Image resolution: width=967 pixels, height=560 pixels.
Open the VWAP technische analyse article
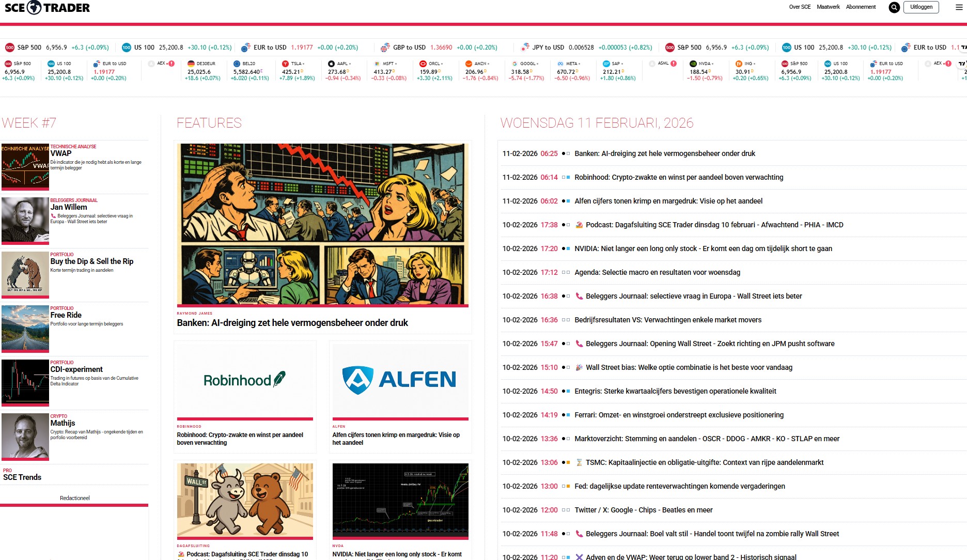(x=61, y=153)
